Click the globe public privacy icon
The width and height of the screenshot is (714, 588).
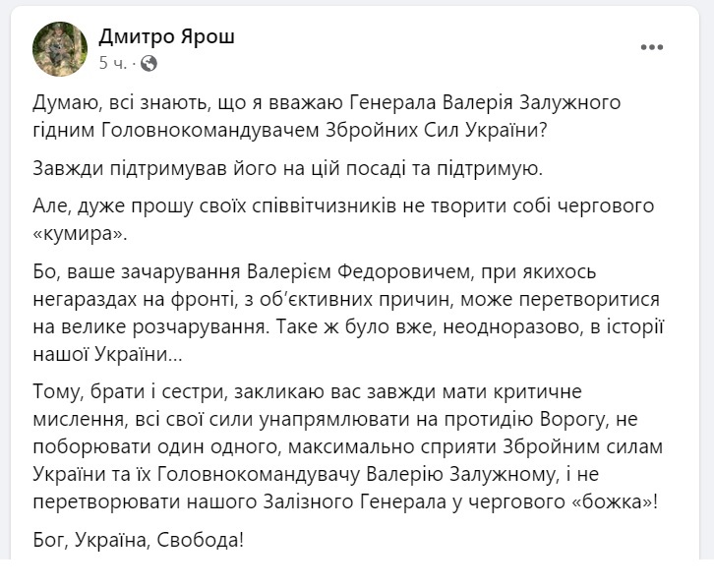click(x=149, y=63)
